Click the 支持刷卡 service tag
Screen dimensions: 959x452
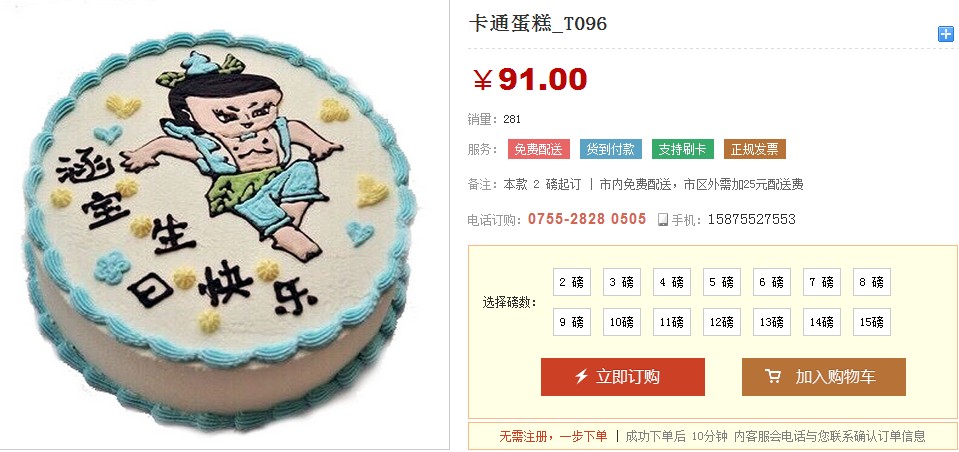click(x=683, y=149)
